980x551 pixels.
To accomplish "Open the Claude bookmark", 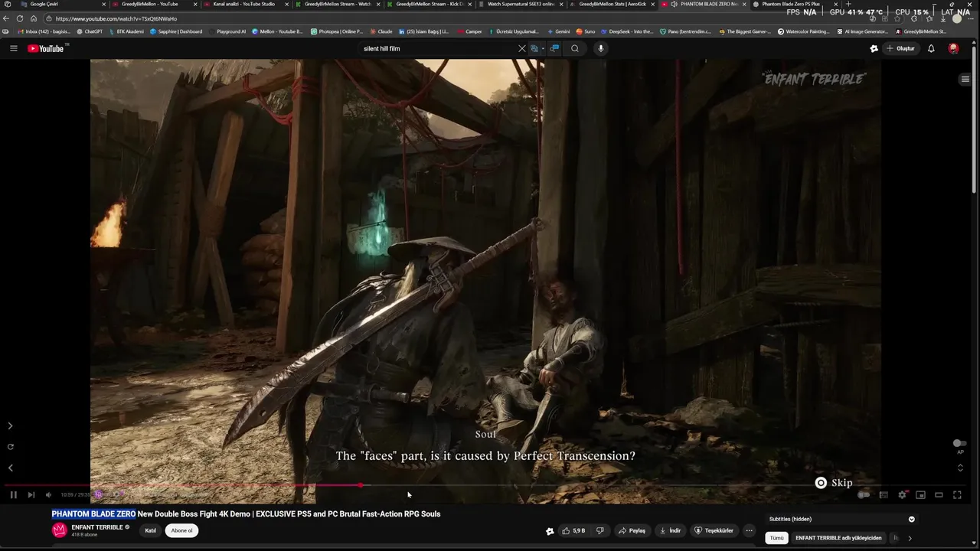I will pos(381,31).
